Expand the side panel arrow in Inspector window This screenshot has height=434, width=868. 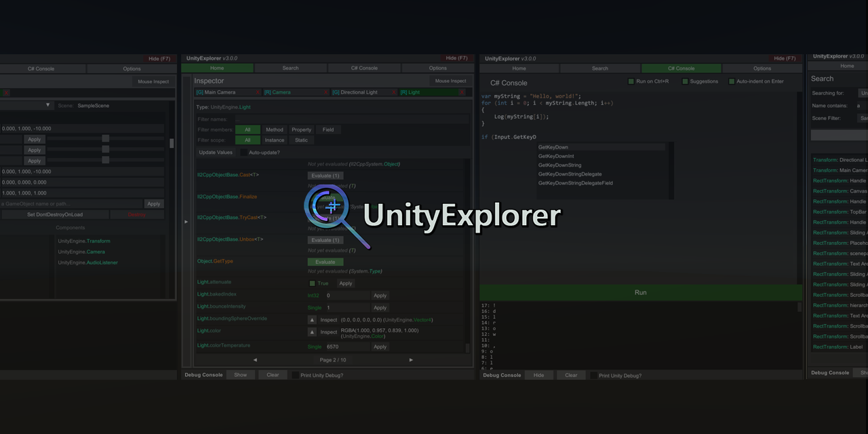pos(186,222)
